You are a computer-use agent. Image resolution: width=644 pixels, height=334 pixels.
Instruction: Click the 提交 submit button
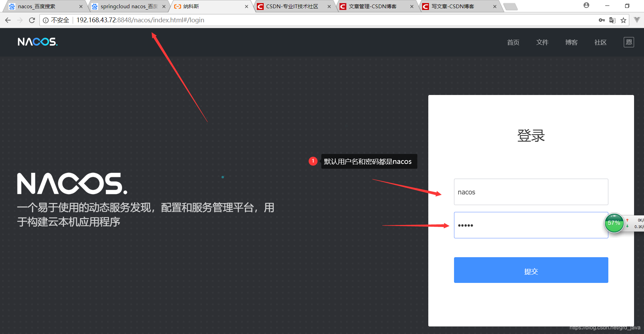pyautogui.click(x=531, y=270)
